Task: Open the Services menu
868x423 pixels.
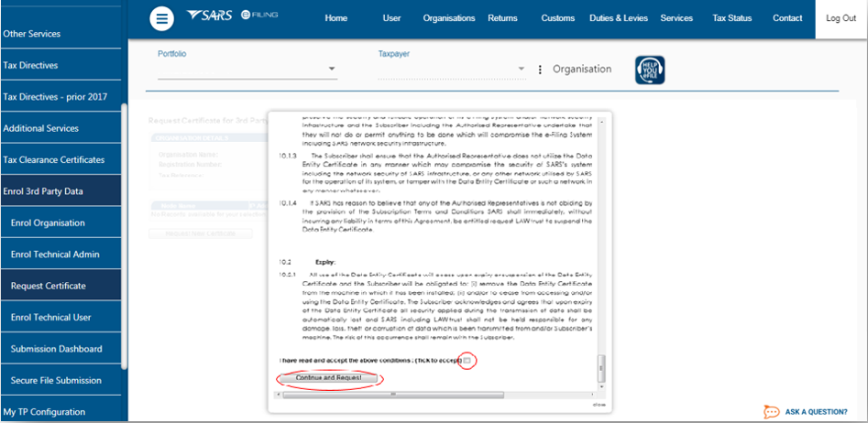Action: point(676,18)
